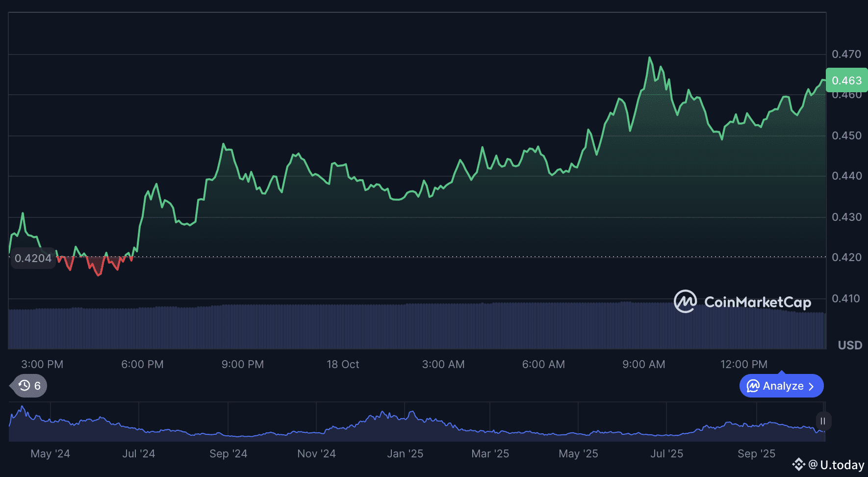Screen dimensions: 868x477
Task: Grab the range slider handle with pause bars
Action: pyautogui.click(x=823, y=421)
